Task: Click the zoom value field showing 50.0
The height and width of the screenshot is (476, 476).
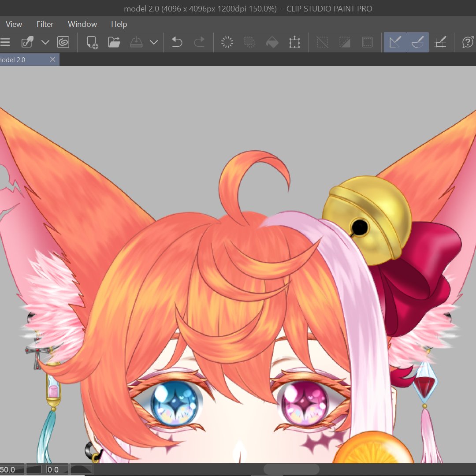Action: coord(11,470)
